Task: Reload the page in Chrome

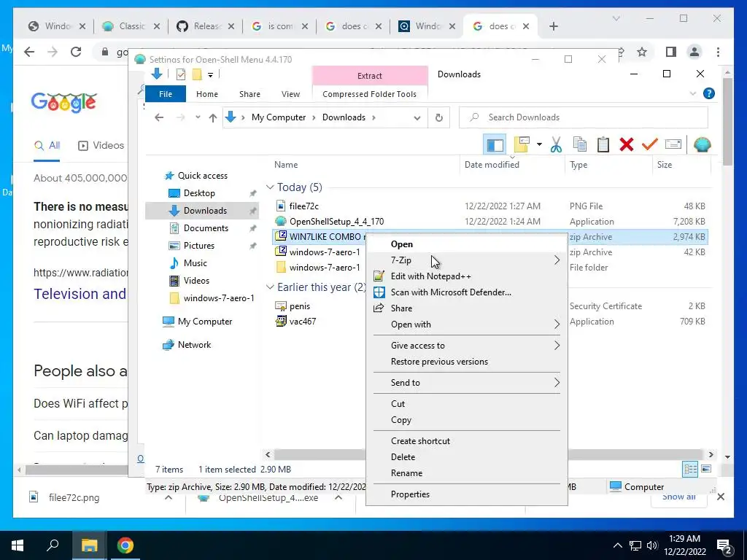Action: point(76,52)
